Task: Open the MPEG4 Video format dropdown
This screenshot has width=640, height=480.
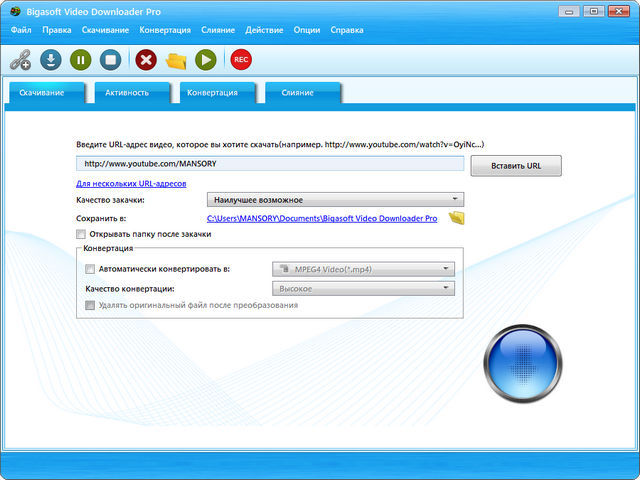Action: (x=363, y=269)
